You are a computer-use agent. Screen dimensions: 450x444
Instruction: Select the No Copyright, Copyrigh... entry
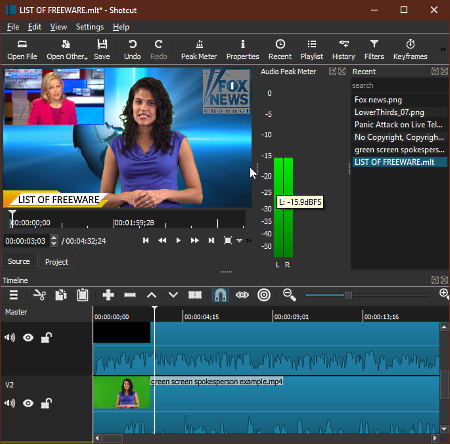click(x=399, y=137)
